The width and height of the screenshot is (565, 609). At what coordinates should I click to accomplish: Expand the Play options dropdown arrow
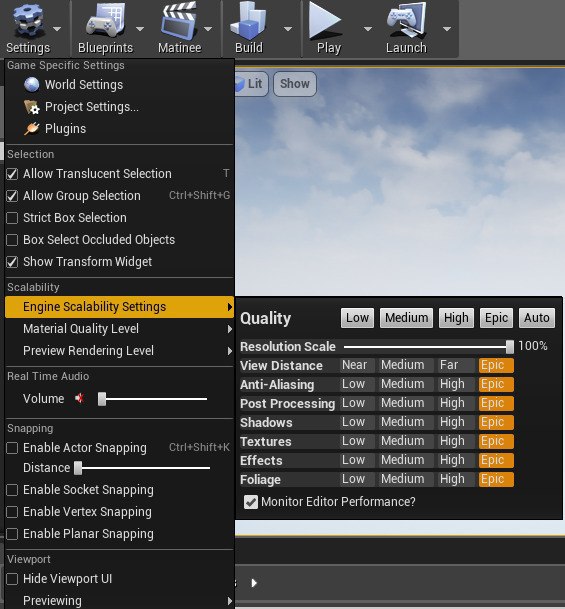(368, 29)
